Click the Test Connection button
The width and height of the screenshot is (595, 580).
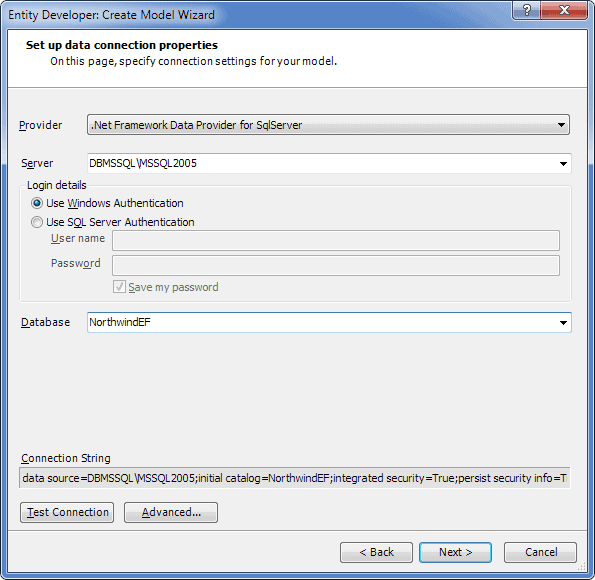(x=67, y=512)
